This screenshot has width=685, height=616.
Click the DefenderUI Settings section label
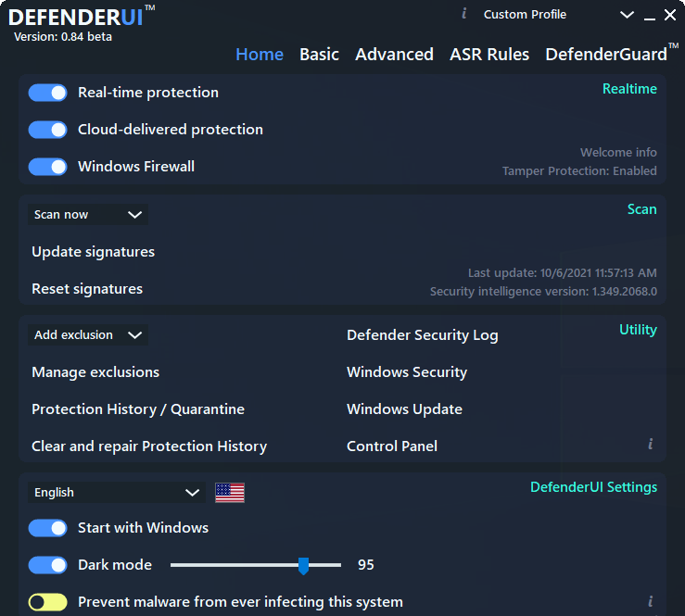tap(593, 486)
